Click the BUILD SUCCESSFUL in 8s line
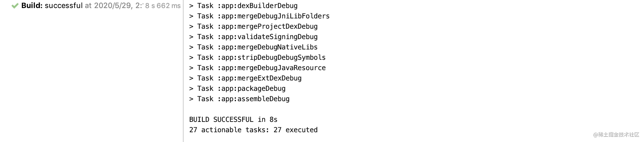The image size is (644, 142). pyautogui.click(x=233, y=120)
